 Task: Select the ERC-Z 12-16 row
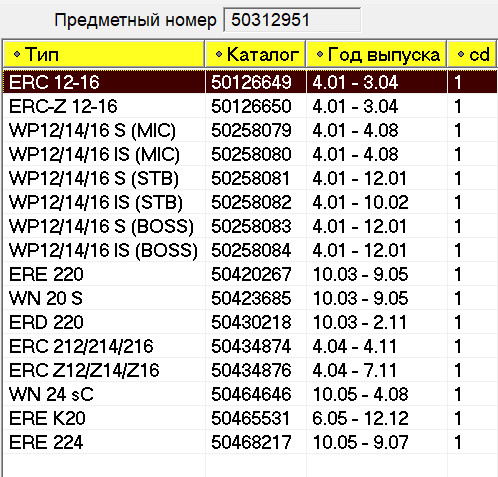pos(250,106)
